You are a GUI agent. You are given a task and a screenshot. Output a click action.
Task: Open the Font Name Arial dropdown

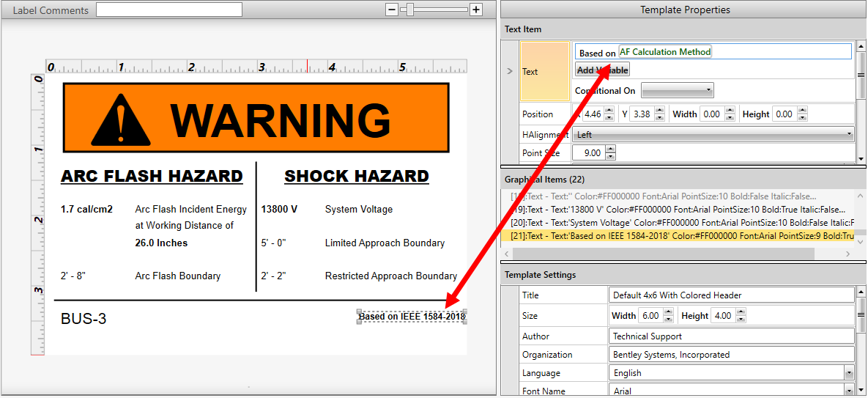tap(732, 391)
